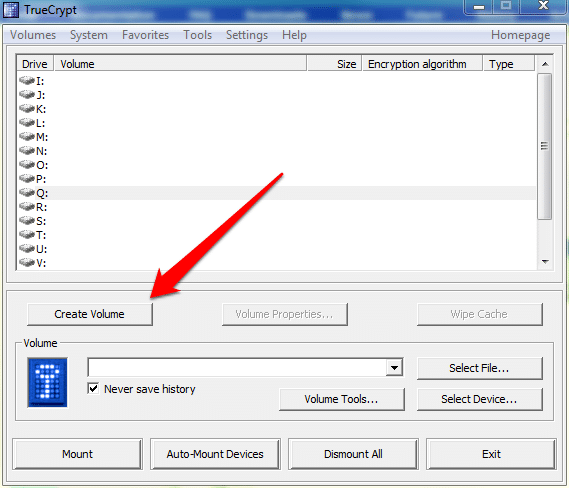Select drive icon for L:
The image size is (569, 488).
[x=27, y=122]
